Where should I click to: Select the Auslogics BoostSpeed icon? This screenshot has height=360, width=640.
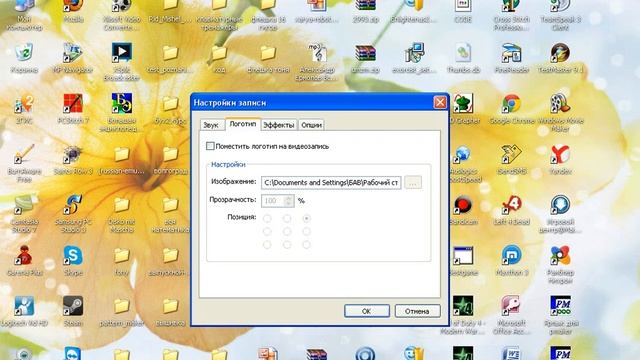tap(463, 163)
